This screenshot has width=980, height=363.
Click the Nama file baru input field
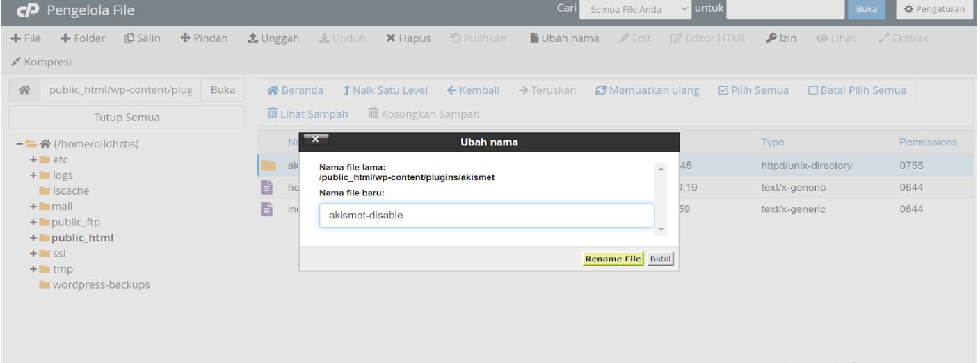click(x=486, y=216)
